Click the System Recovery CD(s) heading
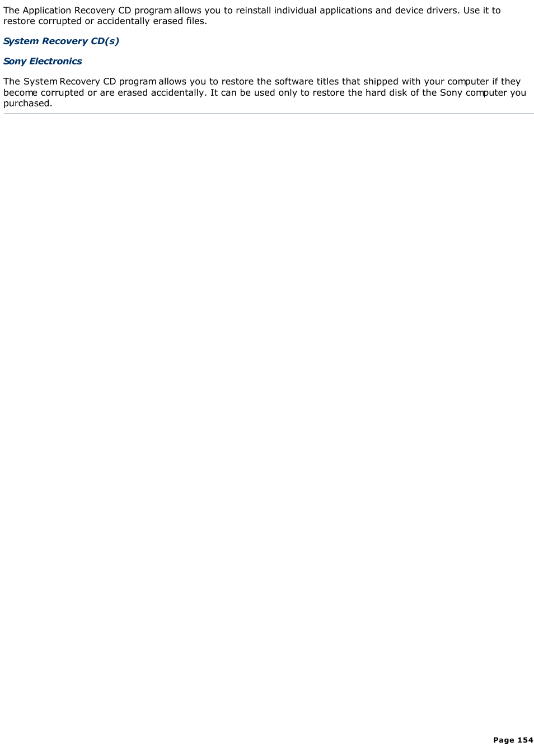The height and width of the screenshot is (756, 534). [61, 41]
